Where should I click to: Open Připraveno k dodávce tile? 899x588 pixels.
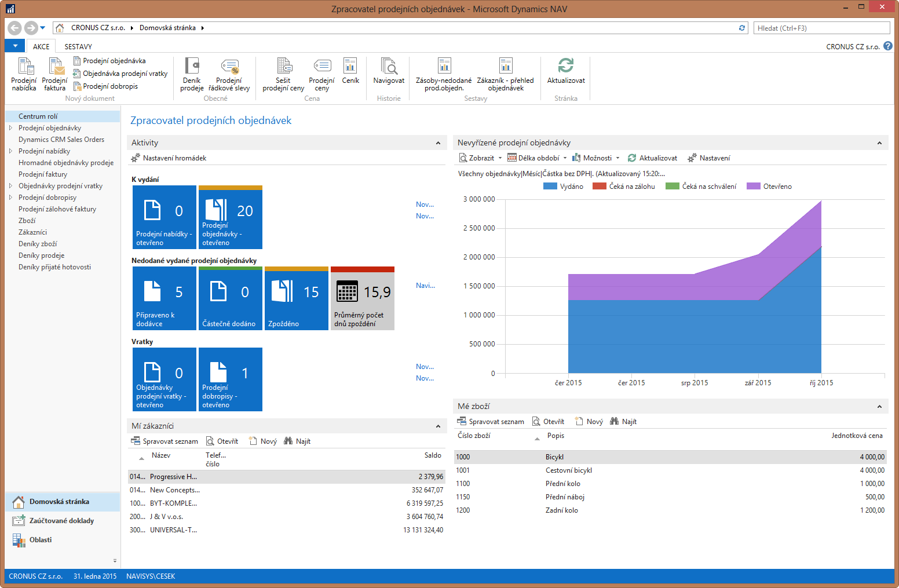pos(165,298)
